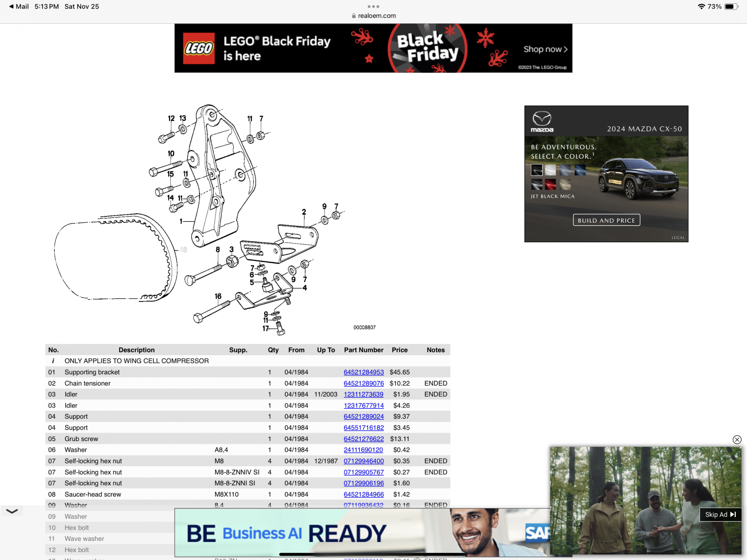Click the LEGO logo in banner

click(199, 48)
